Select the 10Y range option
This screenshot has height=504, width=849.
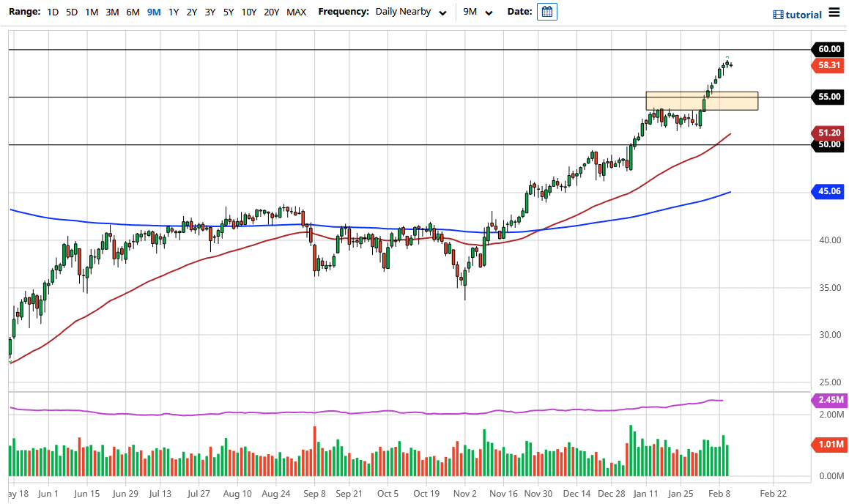pos(248,12)
